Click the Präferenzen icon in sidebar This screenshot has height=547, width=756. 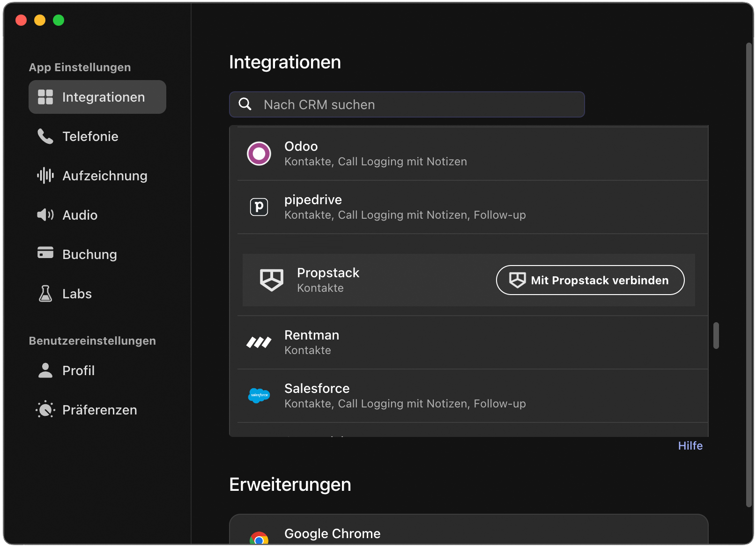45,410
